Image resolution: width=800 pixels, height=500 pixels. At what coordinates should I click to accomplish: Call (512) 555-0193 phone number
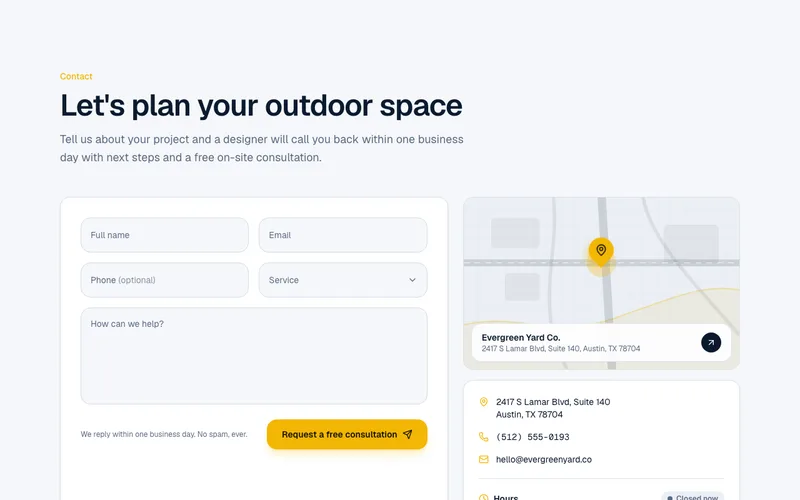coord(533,437)
